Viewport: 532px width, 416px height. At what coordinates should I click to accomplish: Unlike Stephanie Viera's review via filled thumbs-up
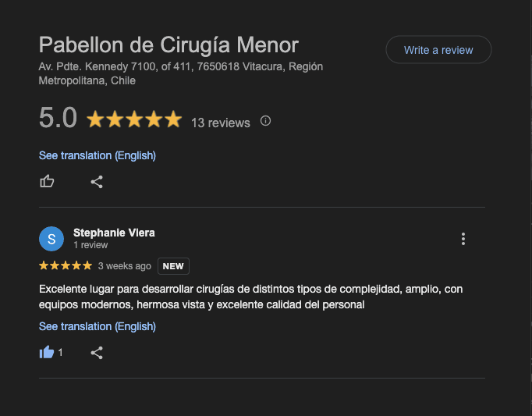[47, 352]
